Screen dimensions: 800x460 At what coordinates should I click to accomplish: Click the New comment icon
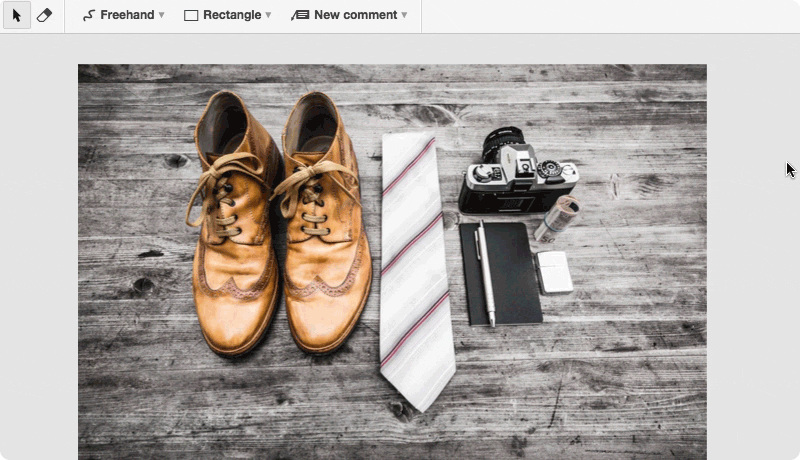(301, 15)
